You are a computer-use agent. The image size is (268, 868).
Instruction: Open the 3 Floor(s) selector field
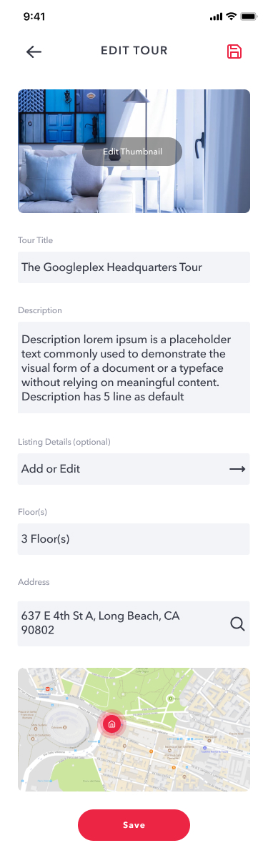point(134,539)
